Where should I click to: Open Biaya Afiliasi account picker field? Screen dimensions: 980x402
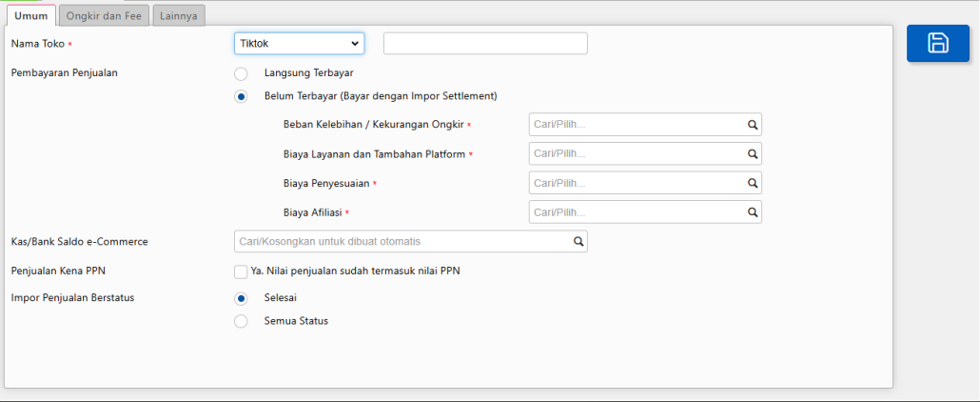click(x=636, y=212)
